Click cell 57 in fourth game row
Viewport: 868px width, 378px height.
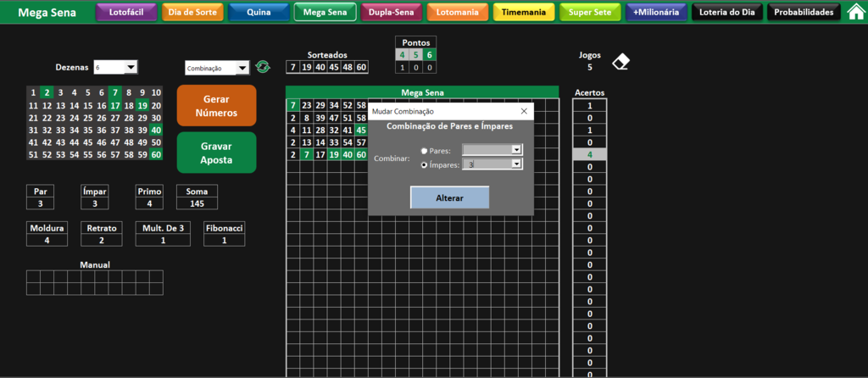point(361,142)
